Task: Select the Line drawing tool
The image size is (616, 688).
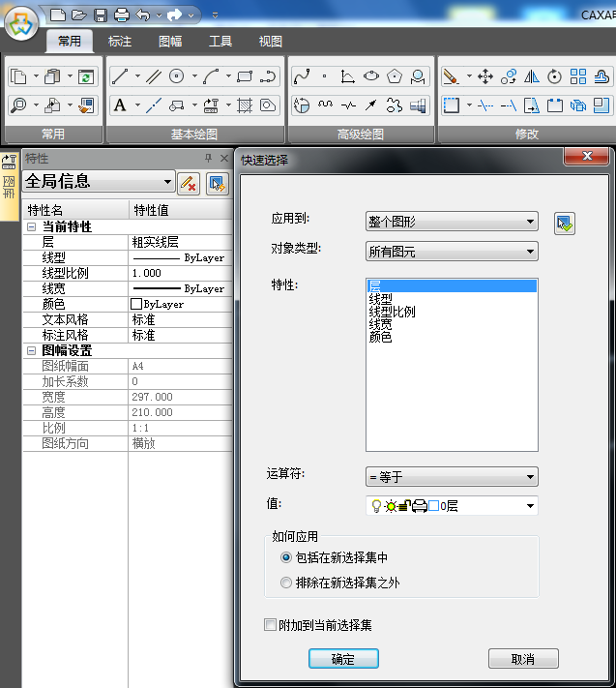Action: 120,76
